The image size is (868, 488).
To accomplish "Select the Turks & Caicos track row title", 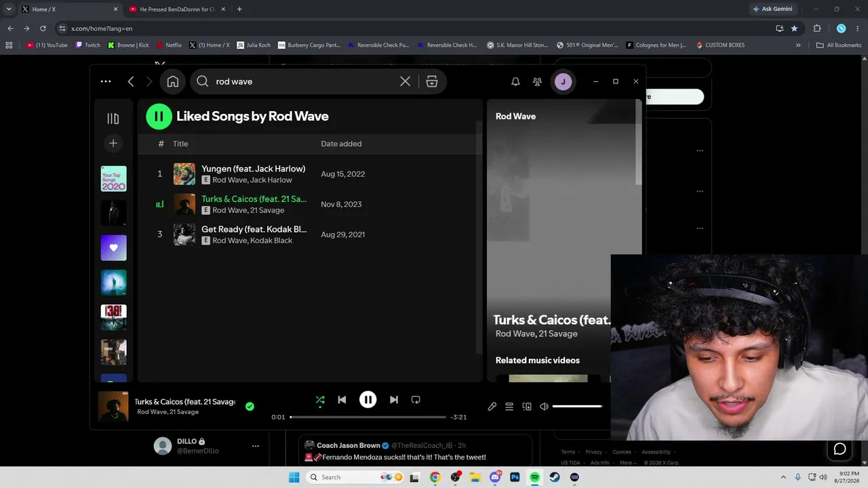I will pos(254,199).
